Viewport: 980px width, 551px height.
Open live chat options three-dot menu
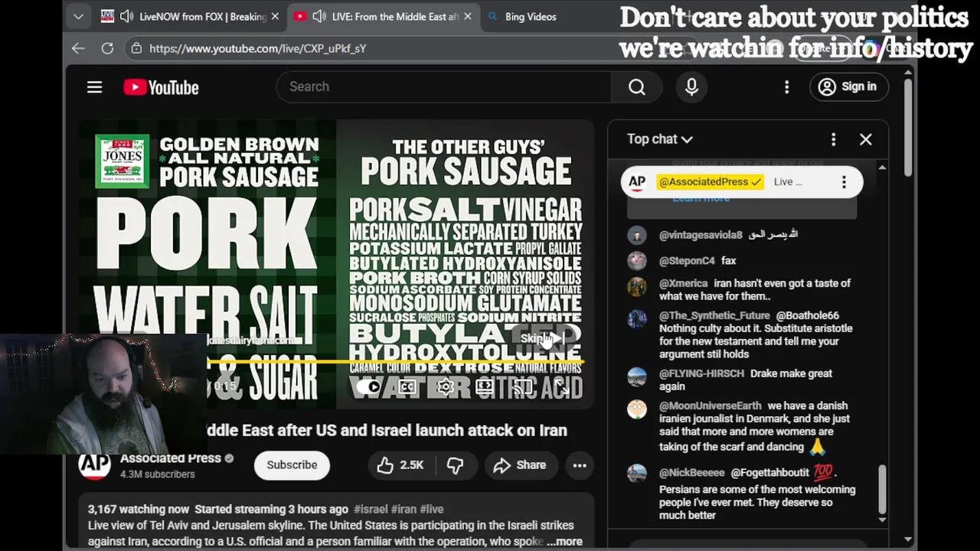coord(833,139)
